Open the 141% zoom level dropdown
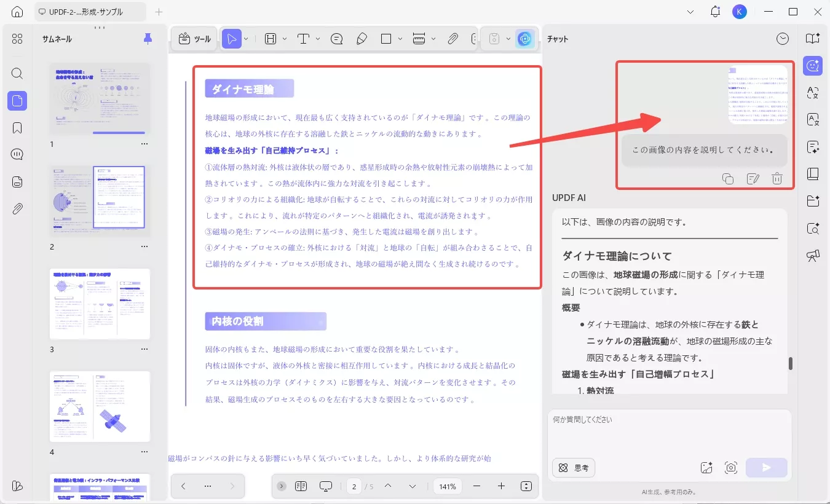Viewport: 830px width, 504px height. (447, 486)
